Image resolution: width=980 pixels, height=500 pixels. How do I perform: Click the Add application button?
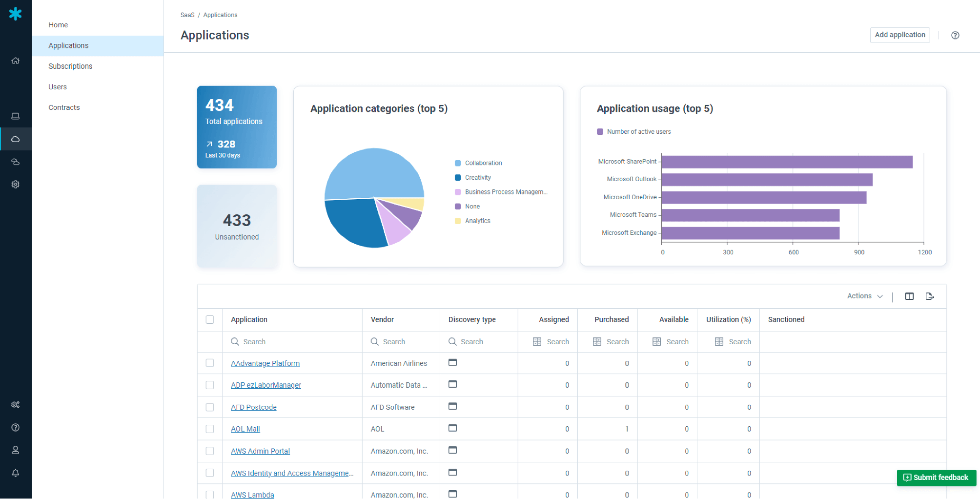pyautogui.click(x=899, y=35)
